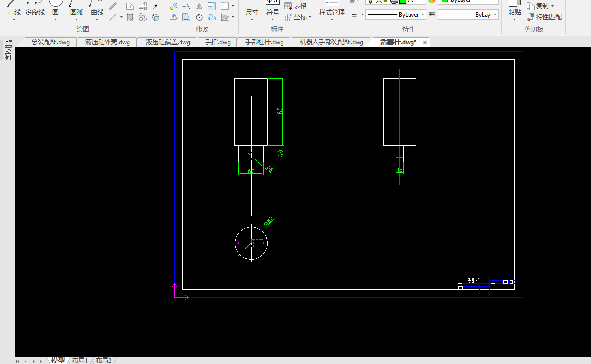Click the gear-shaped icon in 绘图 panel
The height and width of the screenshot is (364, 591).
pos(143,17)
